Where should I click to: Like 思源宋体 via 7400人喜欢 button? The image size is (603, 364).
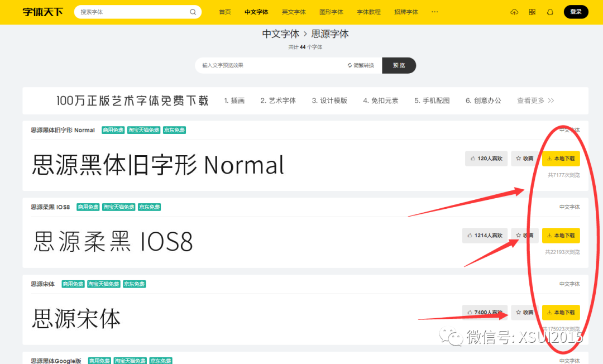(485, 312)
